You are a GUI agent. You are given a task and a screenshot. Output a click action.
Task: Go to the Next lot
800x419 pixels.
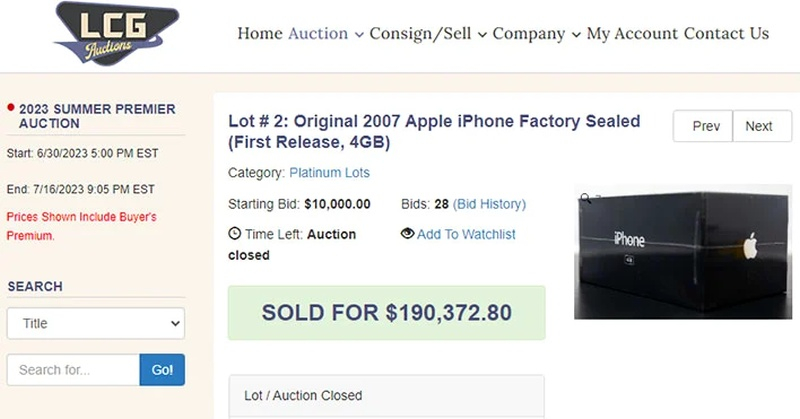(x=759, y=126)
